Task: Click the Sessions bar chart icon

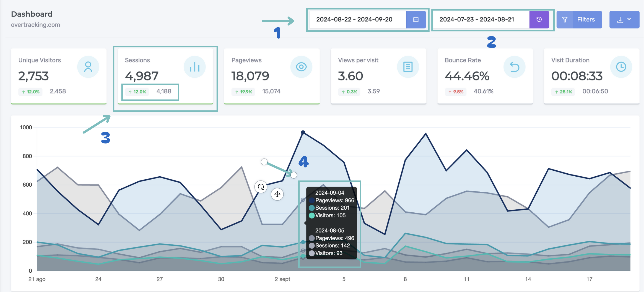Action: coord(195,67)
